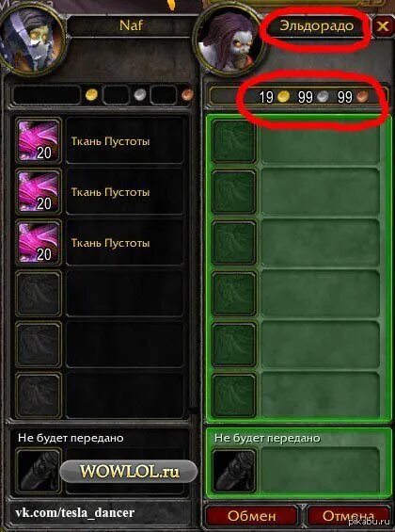Click the gold coin icon on Naf's money row
This screenshot has height=532, width=395.
(91, 95)
